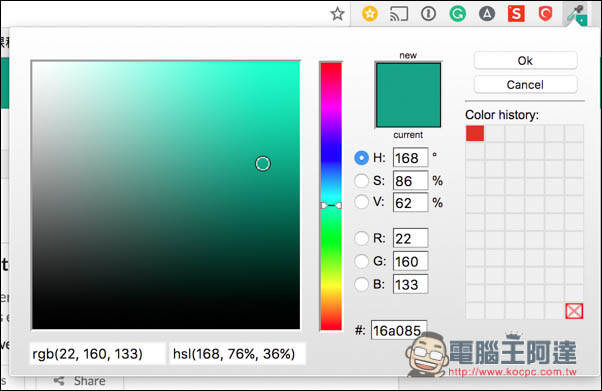Select the H hue radio button
Image resolution: width=602 pixels, height=391 pixels.
pyautogui.click(x=361, y=158)
